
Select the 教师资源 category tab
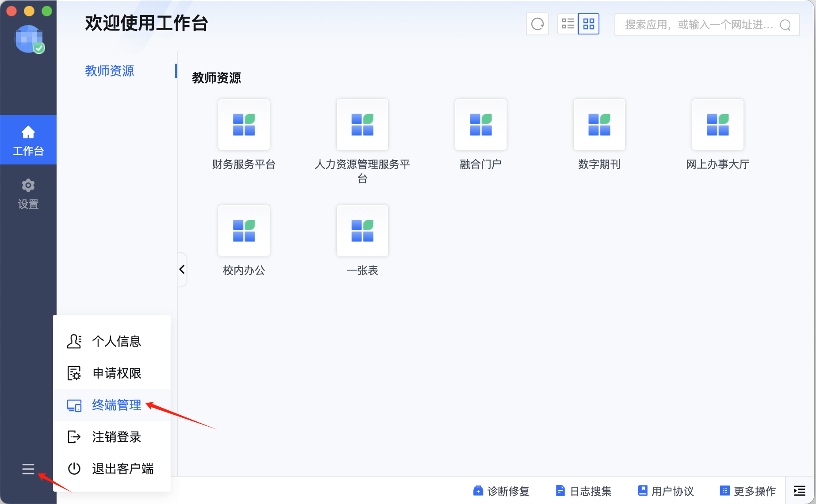pyautogui.click(x=110, y=71)
